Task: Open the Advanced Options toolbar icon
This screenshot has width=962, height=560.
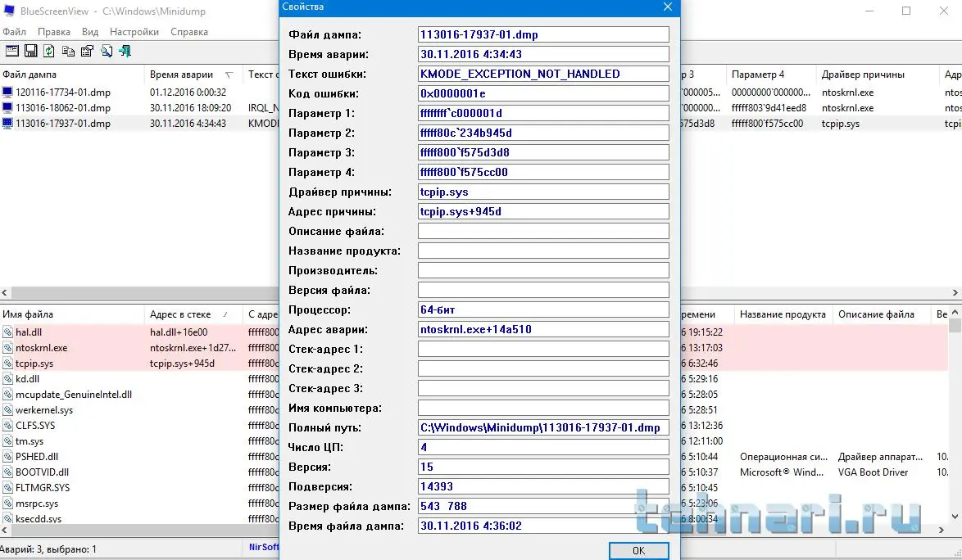Action: click(12, 51)
